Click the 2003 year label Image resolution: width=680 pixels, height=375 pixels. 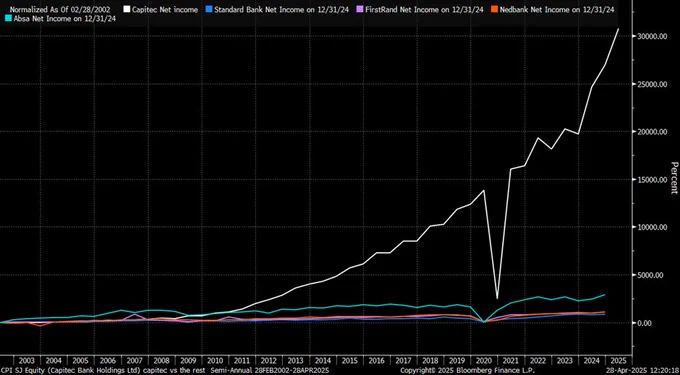click(x=27, y=360)
